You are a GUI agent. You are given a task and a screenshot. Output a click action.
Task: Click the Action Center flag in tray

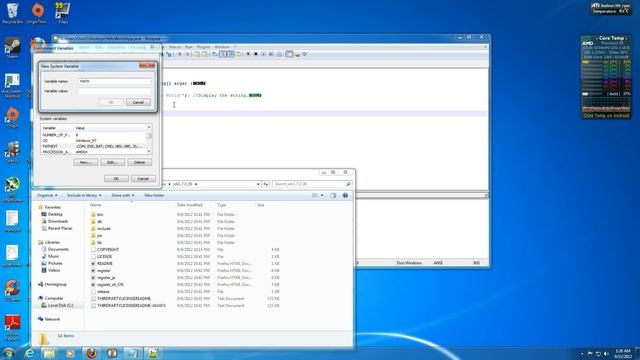point(590,353)
